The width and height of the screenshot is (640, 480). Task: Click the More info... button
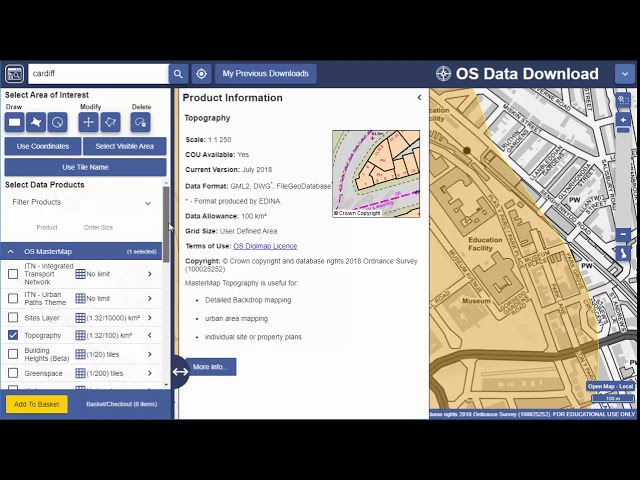tap(211, 367)
